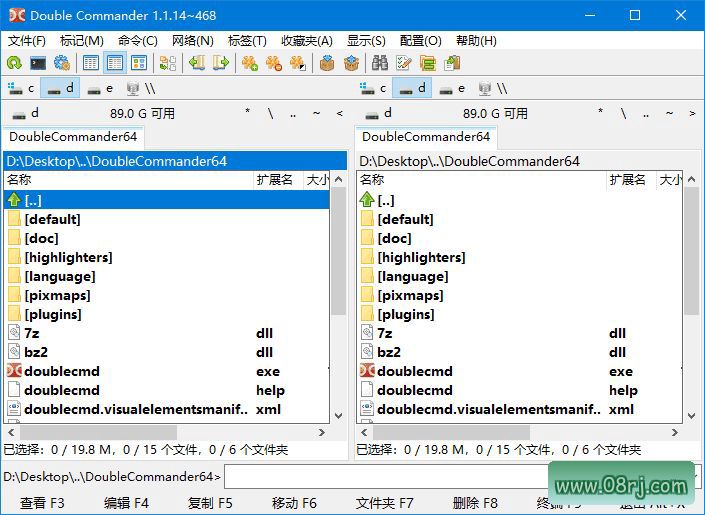Switch to brief view mode

(91, 63)
